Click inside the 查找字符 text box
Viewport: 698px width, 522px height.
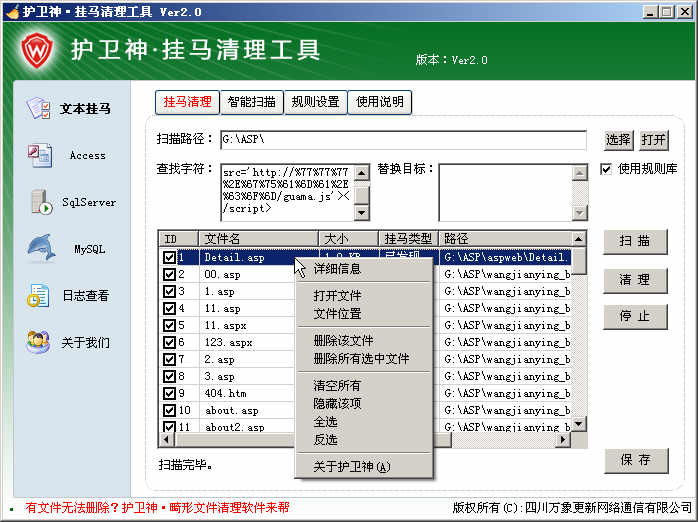[x=288, y=192]
